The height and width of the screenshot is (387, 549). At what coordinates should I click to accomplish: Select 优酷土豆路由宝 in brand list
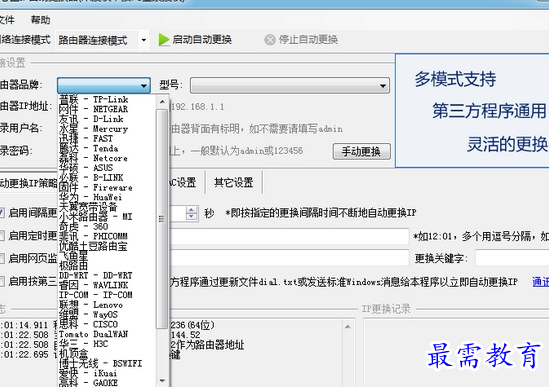106,246
